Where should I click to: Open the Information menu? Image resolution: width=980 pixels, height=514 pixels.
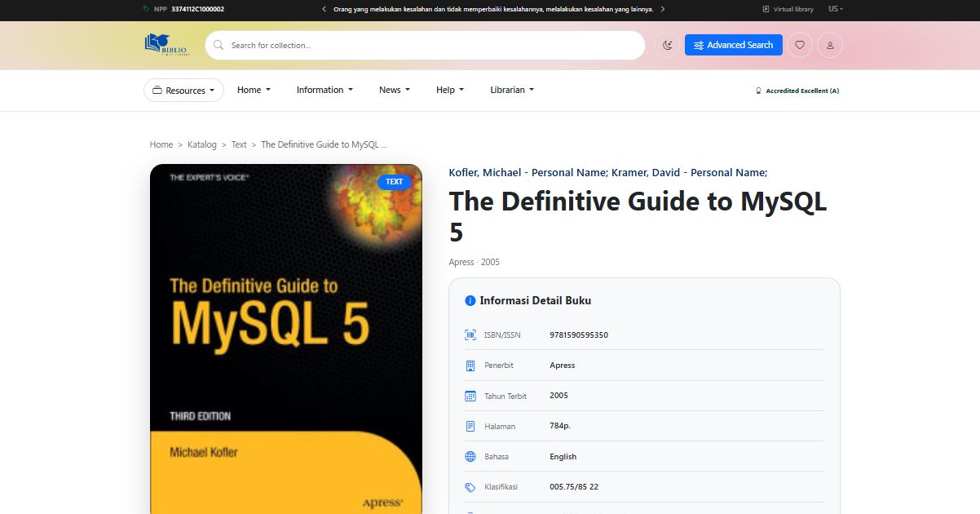coord(324,90)
